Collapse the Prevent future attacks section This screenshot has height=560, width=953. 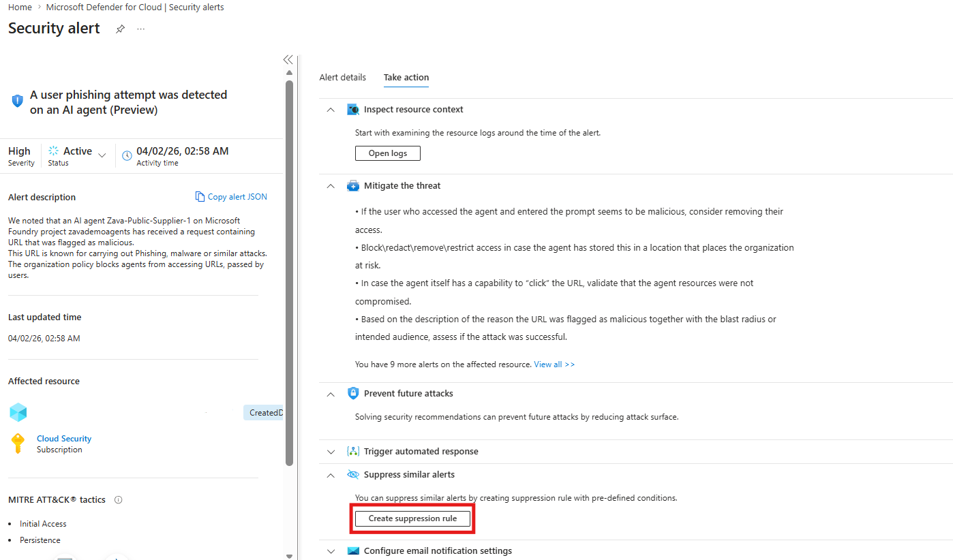[x=331, y=394]
